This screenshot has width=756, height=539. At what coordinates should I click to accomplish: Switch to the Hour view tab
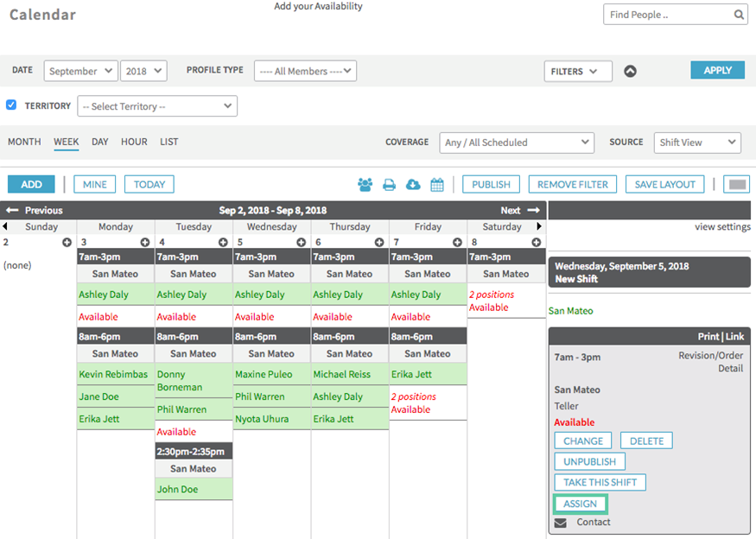click(x=134, y=142)
